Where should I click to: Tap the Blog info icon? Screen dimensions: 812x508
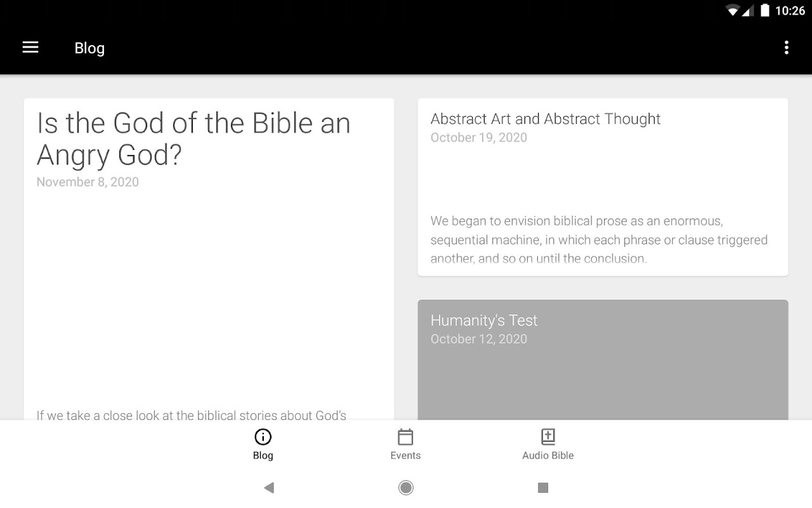263,437
